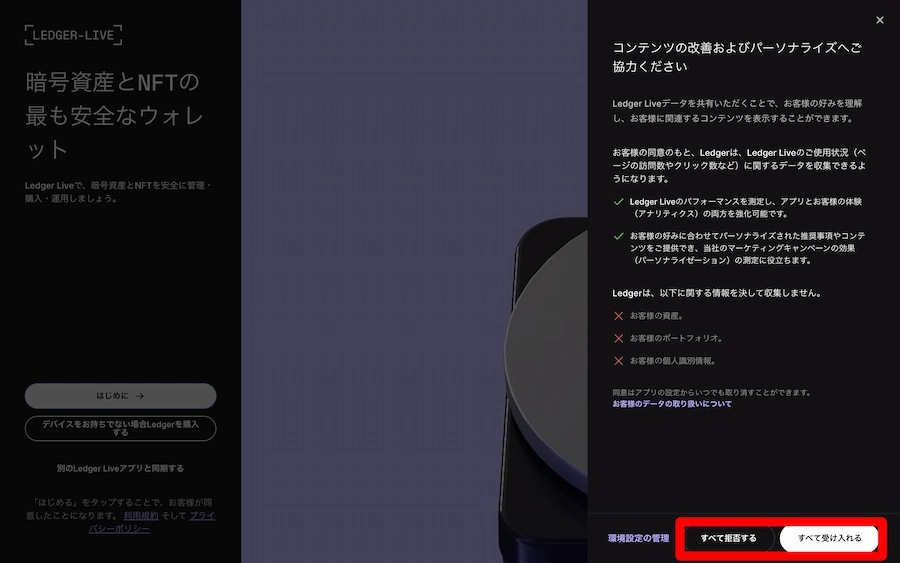Click the green checkmark beside the analytics item

pyautogui.click(x=619, y=201)
